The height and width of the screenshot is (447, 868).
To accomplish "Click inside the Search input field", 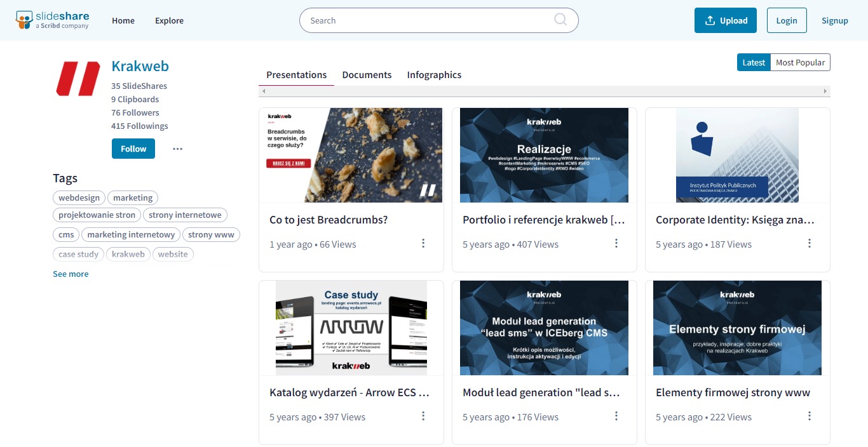I will click(x=438, y=20).
